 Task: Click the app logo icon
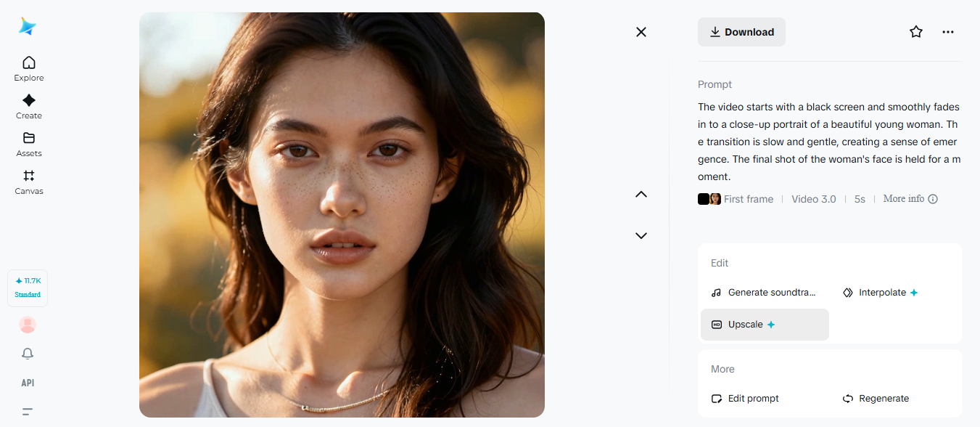pyautogui.click(x=28, y=27)
